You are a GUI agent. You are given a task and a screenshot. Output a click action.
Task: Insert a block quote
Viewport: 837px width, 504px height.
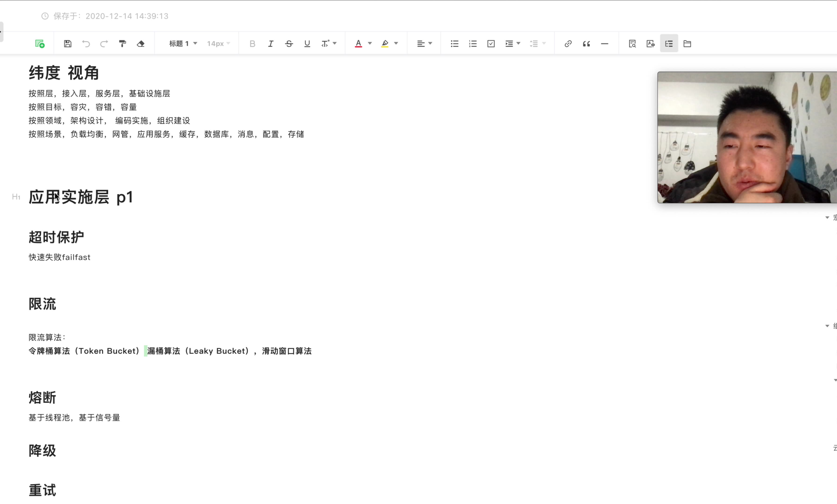586,44
